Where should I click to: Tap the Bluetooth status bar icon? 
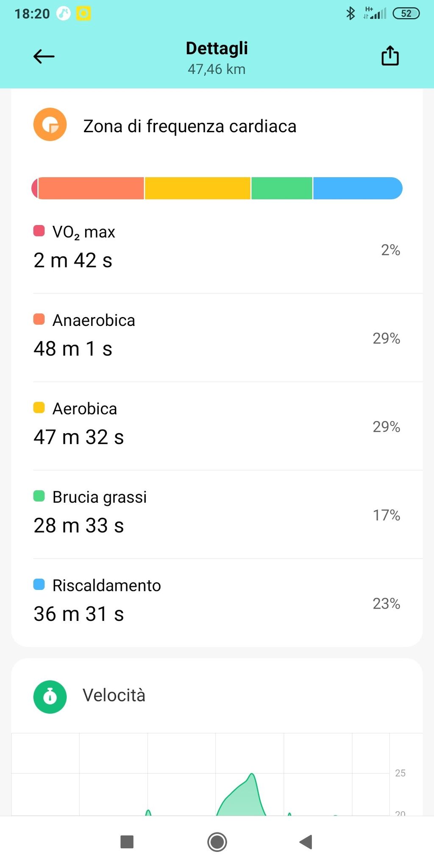(351, 14)
